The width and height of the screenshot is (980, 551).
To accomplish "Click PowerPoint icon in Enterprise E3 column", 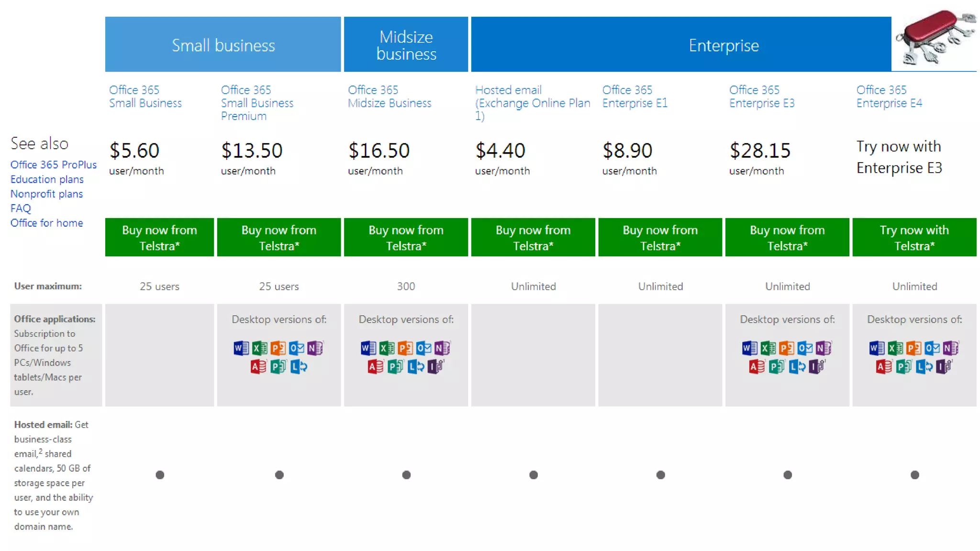I will tap(786, 348).
